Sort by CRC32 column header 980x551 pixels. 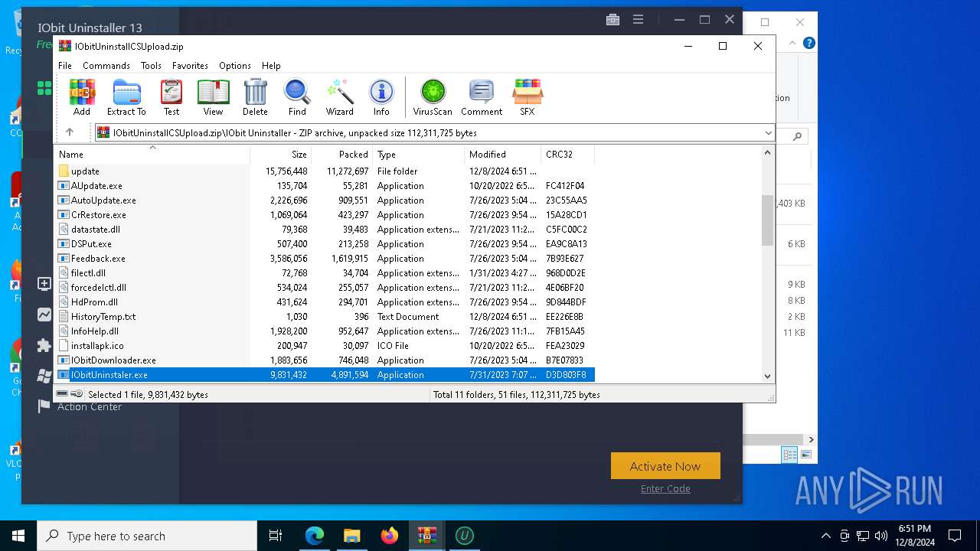(x=567, y=154)
